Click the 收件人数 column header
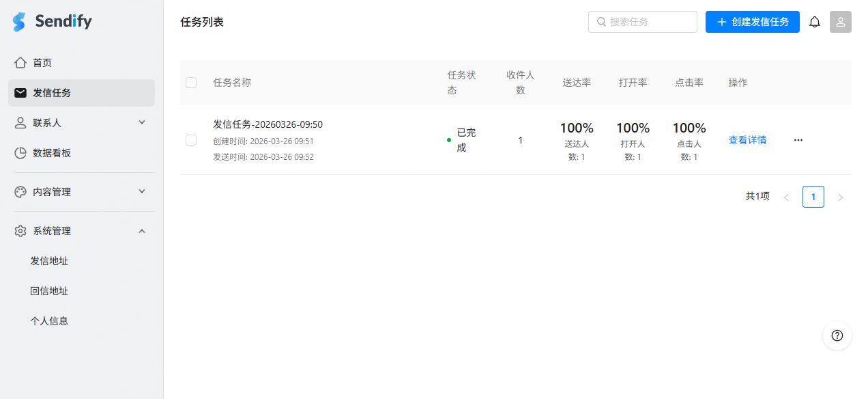The height and width of the screenshot is (399, 868). coord(521,83)
